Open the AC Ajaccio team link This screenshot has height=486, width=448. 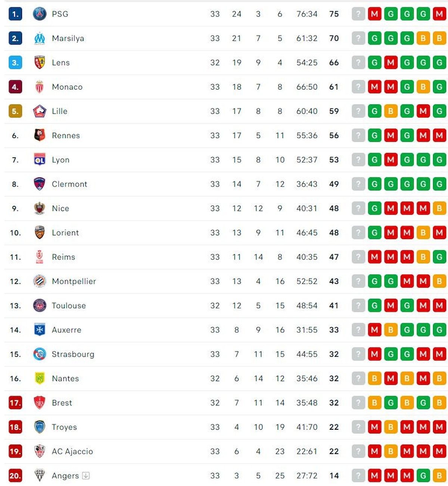point(72,451)
